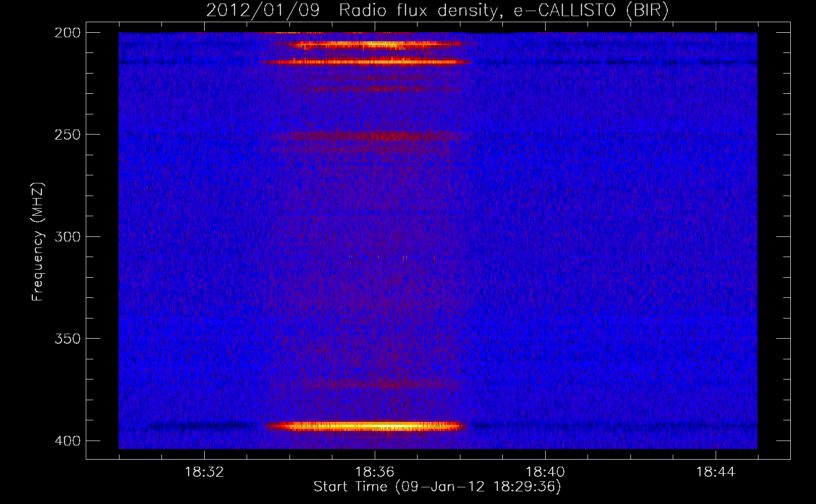Click the plot title '2012/01/09 Radio flux density, e-CALLISTO (BIR)'
Viewport: 816px width, 504px height.
437,11
